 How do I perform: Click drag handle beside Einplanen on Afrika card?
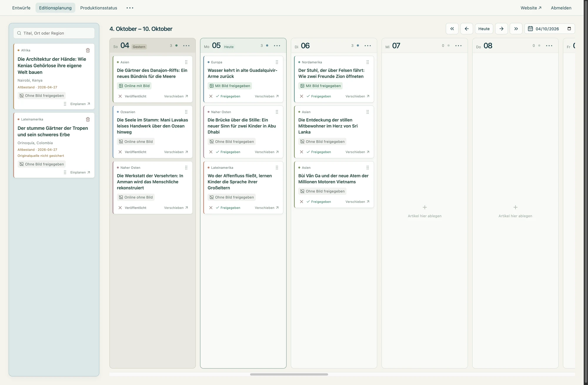[65, 104]
